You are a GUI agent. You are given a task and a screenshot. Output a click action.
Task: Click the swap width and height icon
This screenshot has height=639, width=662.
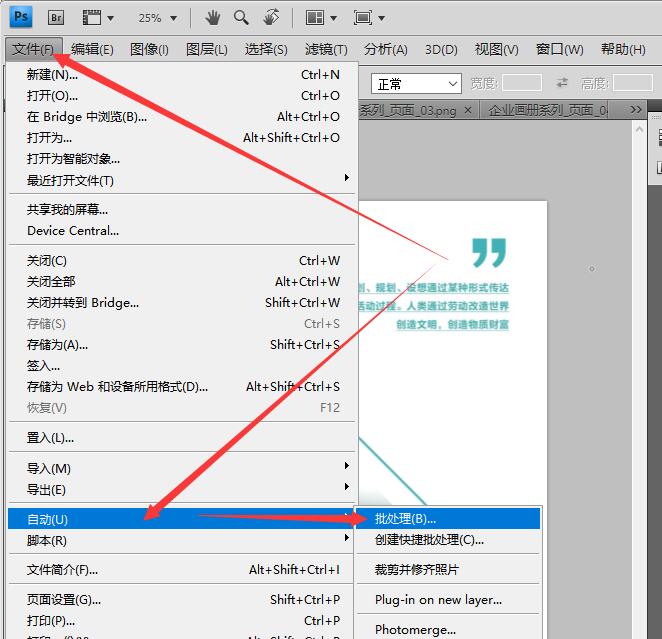point(562,83)
